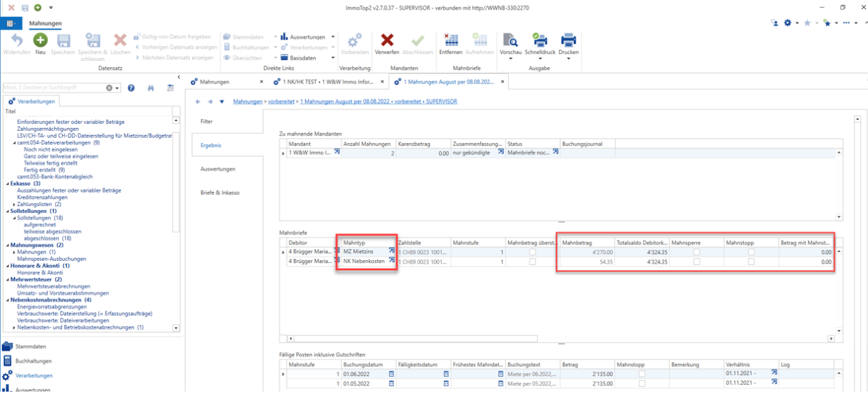Expand the camt.054-Dateiverarbeitungen tree node
868x393 pixels.
click(x=14, y=143)
